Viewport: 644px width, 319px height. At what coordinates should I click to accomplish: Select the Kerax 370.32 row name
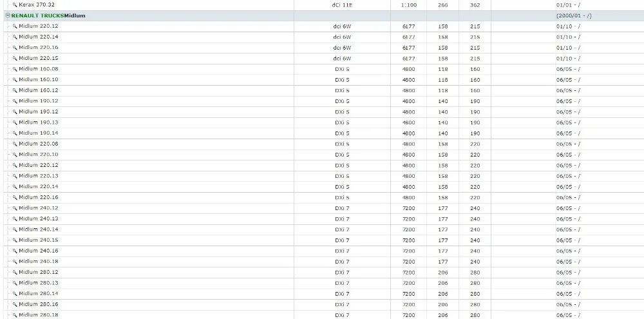(x=37, y=5)
